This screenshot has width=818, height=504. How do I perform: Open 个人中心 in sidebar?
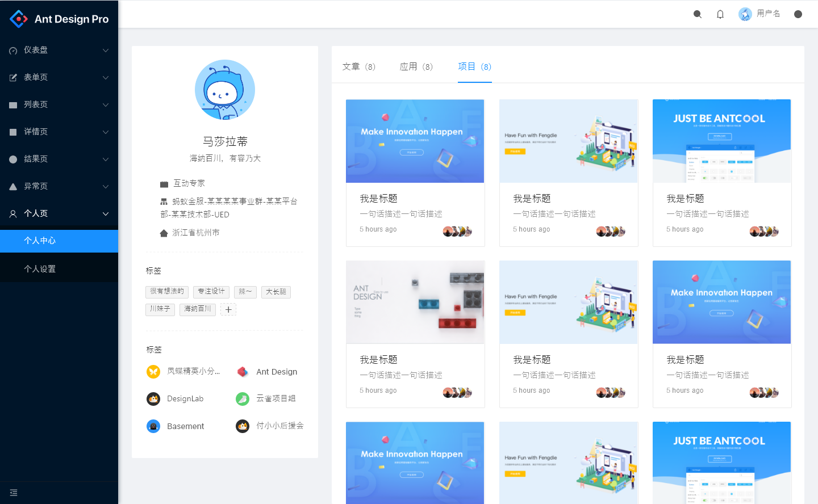59,241
